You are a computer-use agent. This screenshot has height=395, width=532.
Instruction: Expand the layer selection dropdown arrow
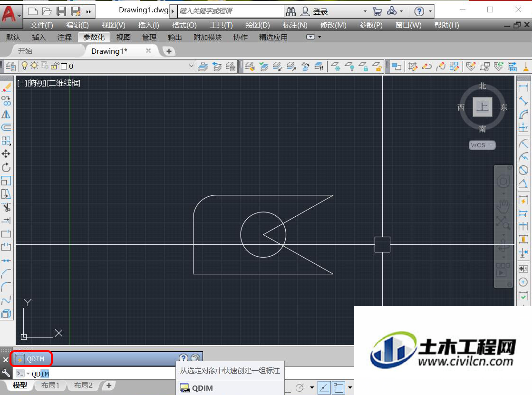(191, 66)
